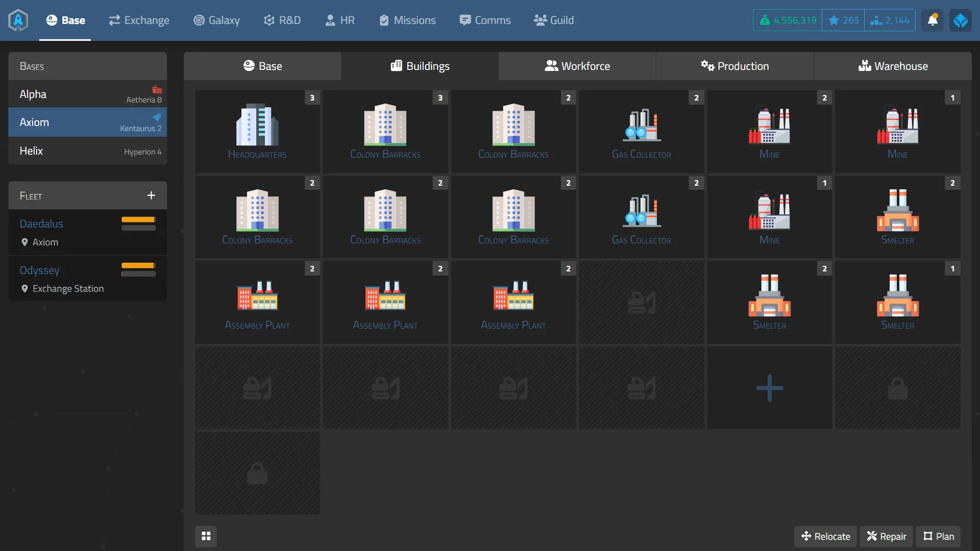Open the notifications bell
This screenshot has width=980, height=551.
coord(933,20)
